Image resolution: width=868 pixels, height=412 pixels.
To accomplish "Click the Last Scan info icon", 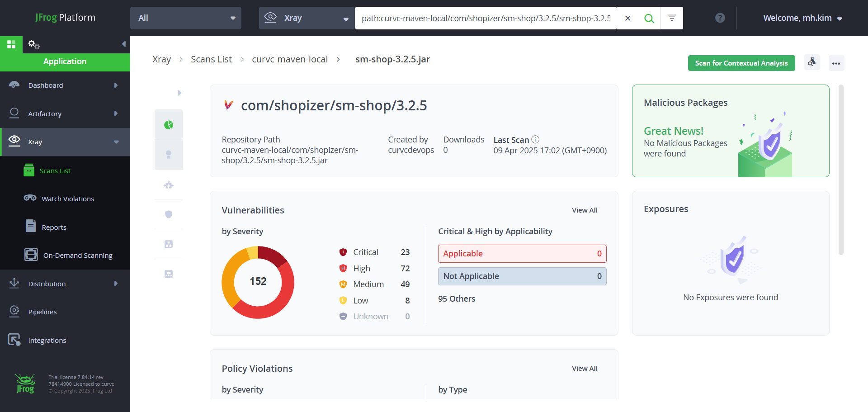I will 535,139.
